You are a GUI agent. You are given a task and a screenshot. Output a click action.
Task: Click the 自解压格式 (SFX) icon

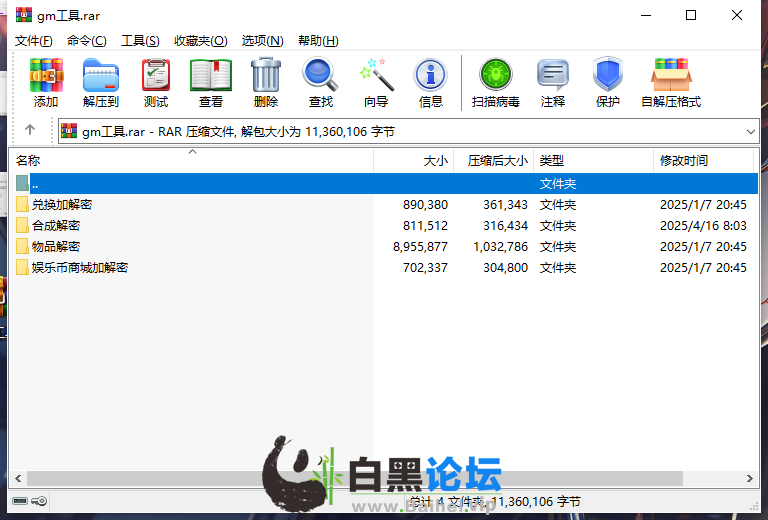(x=671, y=82)
